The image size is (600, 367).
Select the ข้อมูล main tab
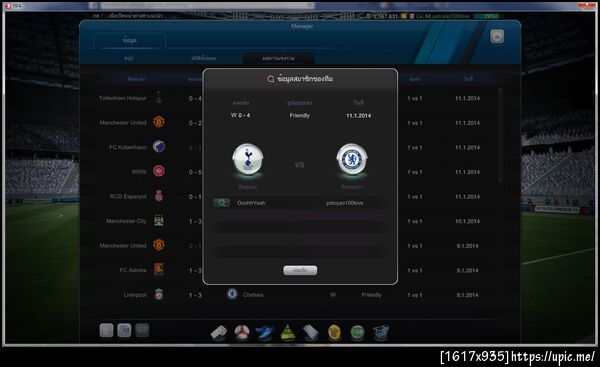coord(130,40)
